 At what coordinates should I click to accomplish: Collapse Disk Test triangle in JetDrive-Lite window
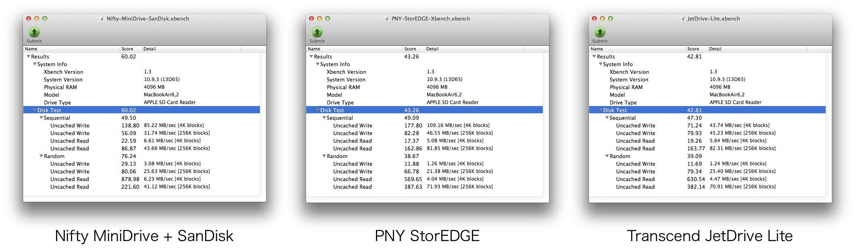pos(601,110)
